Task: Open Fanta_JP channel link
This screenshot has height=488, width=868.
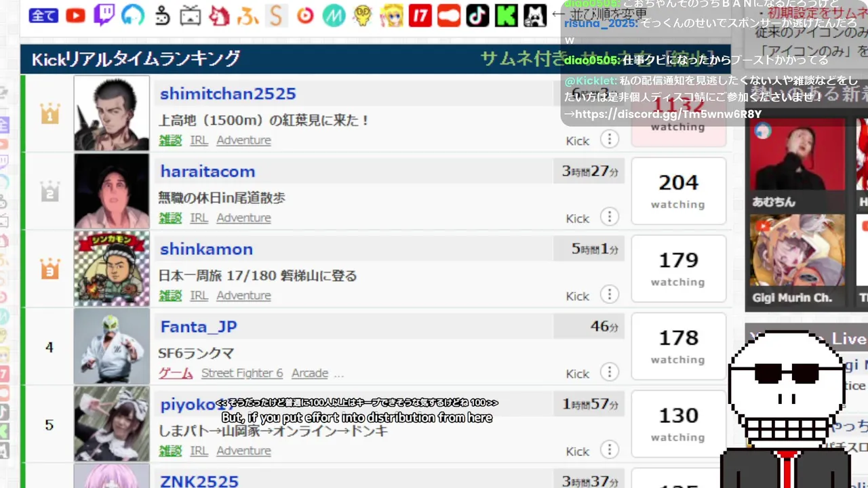Action: coord(199,327)
